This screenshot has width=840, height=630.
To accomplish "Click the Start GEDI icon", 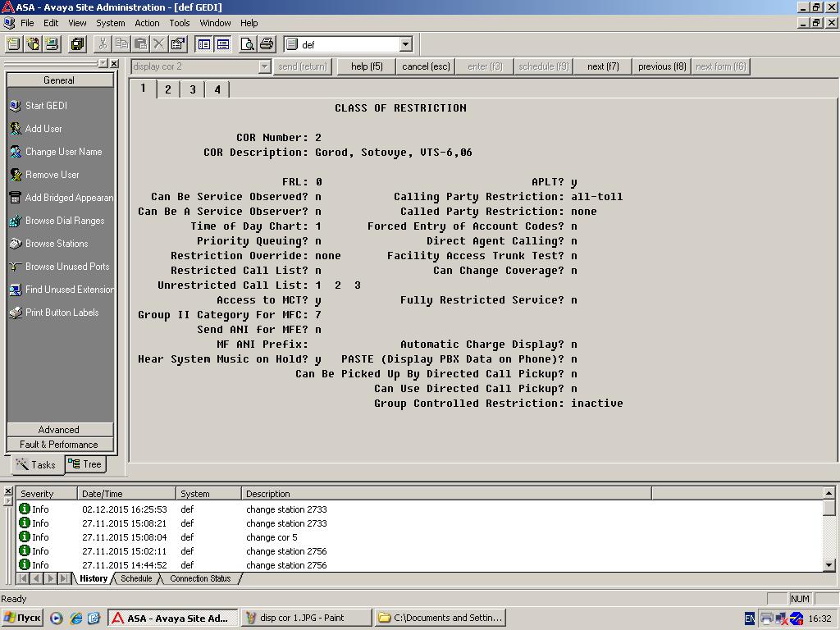I will 16,106.
